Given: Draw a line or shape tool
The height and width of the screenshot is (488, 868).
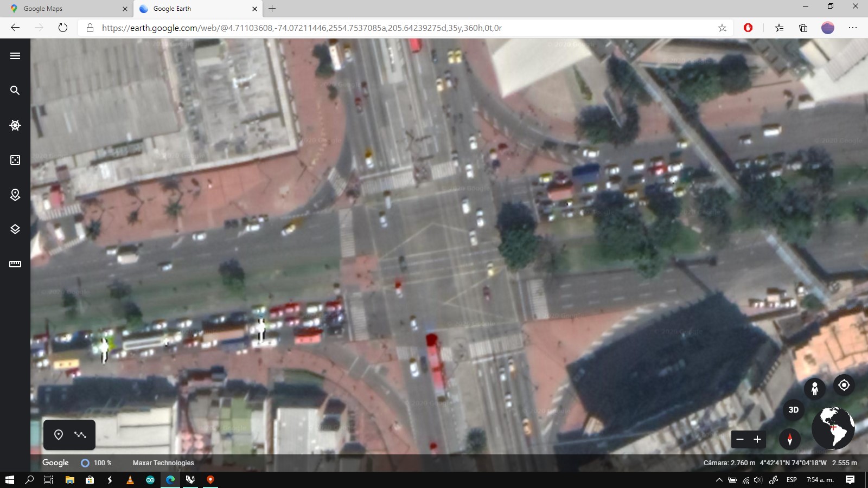Looking at the screenshot, I should (x=80, y=435).
